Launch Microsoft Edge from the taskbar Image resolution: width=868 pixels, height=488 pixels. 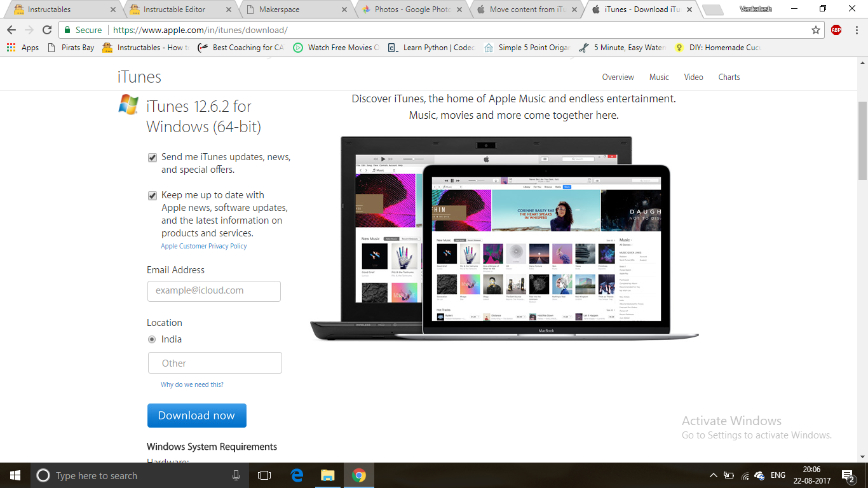[x=297, y=475]
